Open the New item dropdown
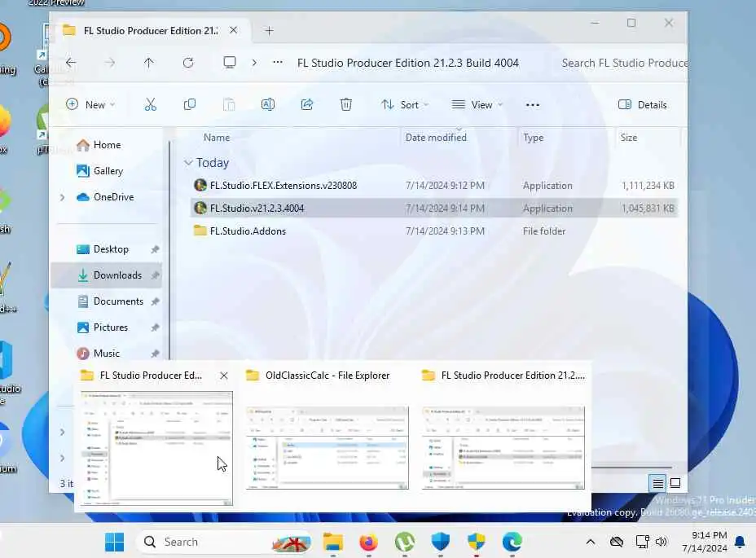Viewport: 756px width, 558px height. pos(90,104)
